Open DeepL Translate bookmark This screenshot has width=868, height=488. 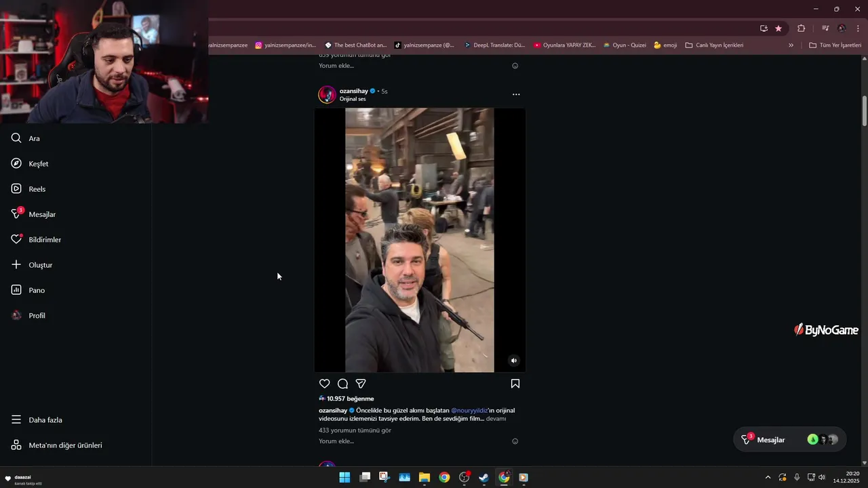coord(494,45)
